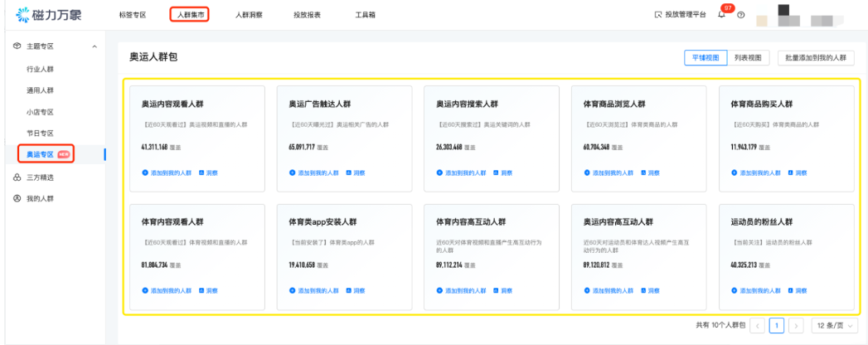
Task: Open the 磁力万象 logo home link
Action: (x=49, y=15)
